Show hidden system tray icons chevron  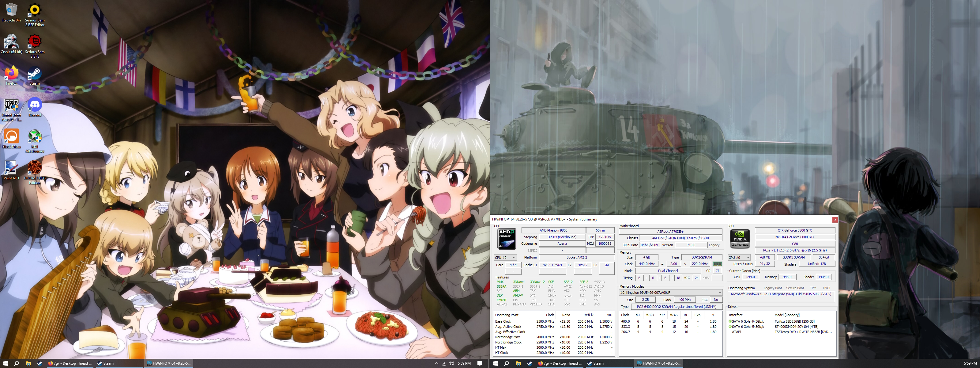pyautogui.click(x=436, y=363)
